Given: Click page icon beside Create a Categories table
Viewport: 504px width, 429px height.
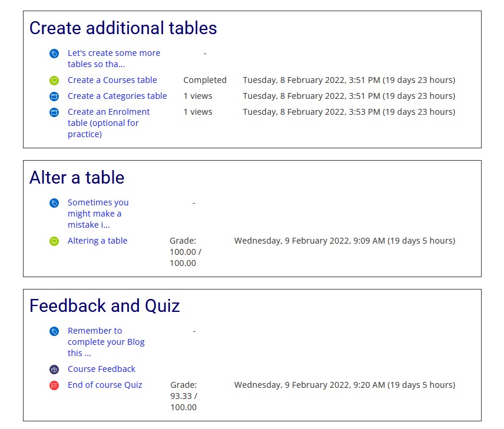Looking at the screenshot, I should coord(54,96).
